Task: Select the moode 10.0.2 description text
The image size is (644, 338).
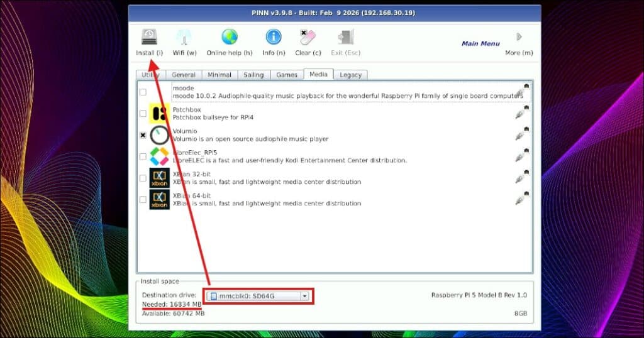Action: point(348,96)
